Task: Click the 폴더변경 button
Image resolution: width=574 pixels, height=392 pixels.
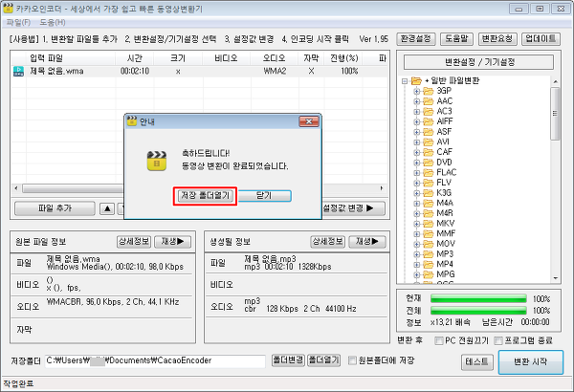Action: coord(288,360)
